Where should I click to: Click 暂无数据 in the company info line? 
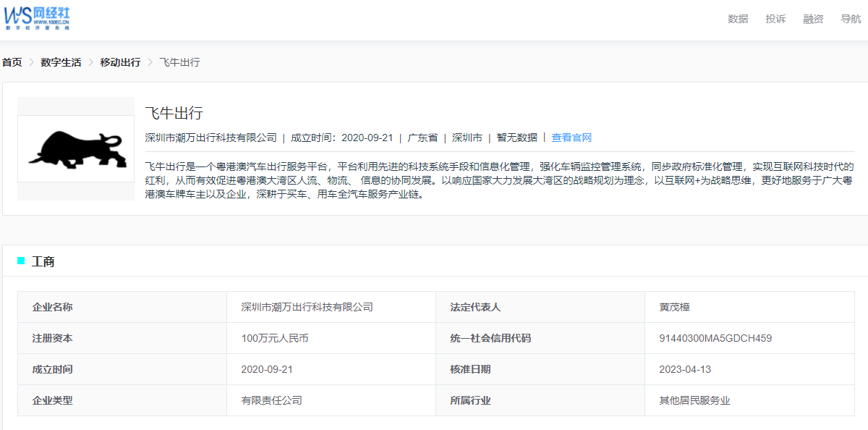[x=517, y=138]
